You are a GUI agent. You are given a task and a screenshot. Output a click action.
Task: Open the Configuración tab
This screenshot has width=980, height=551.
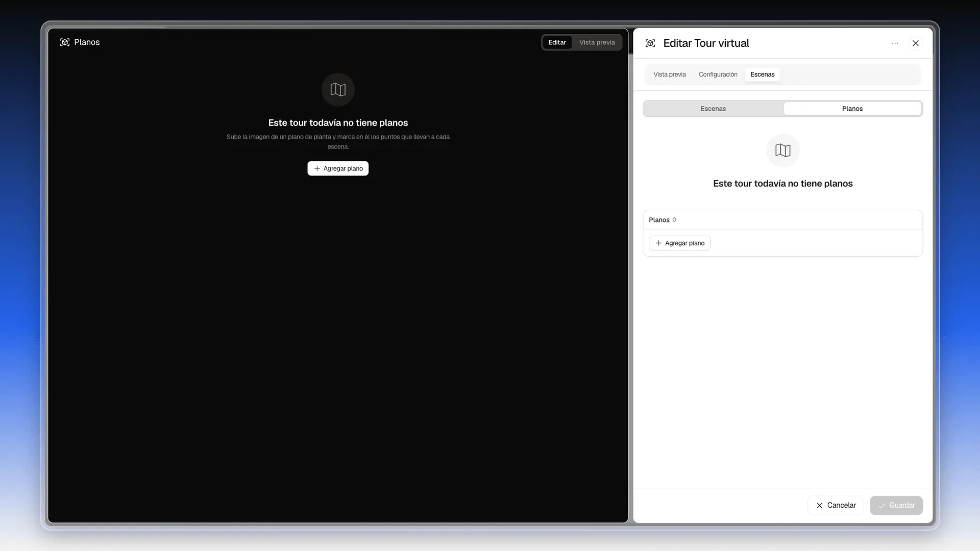pyautogui.click(x=718, y=74)
